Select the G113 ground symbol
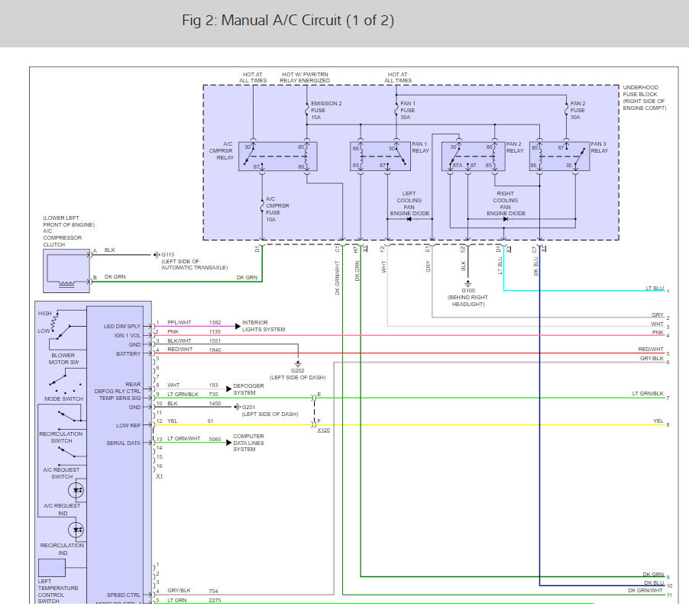The height and width of the screenshot is (616, 689). [155, 255]
